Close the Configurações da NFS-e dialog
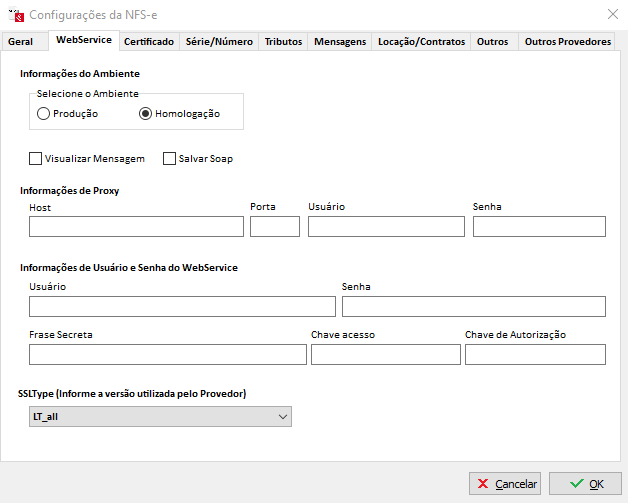Screen dimensions: 628x503 point(612,15)
